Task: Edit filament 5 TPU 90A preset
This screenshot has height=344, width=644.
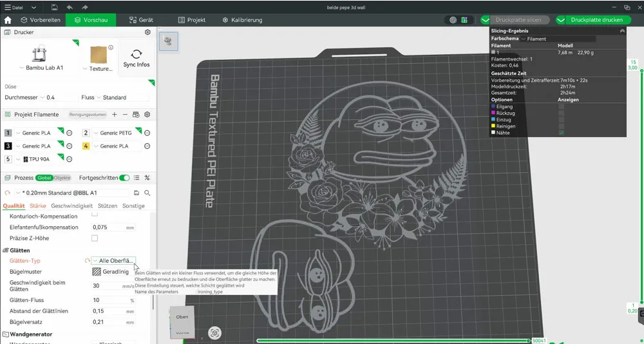Action: 69,159
